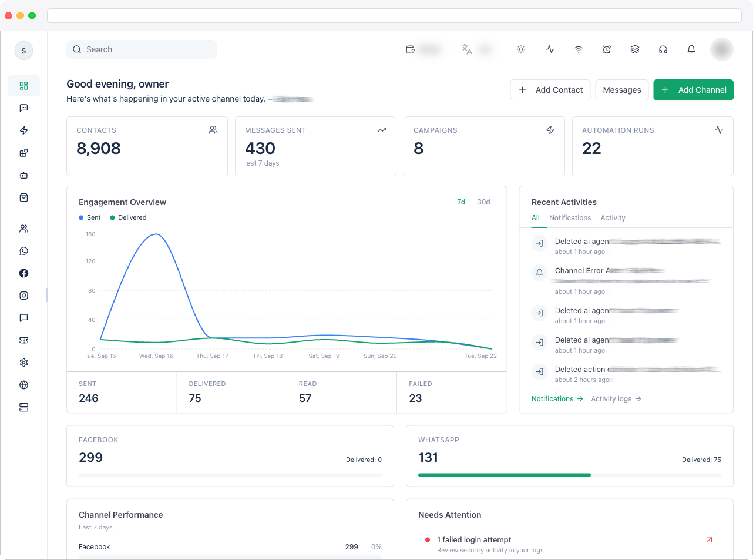The width and height of the screenshot is (753, 560).
Task: Click the workspace 'S' avatar in sidebar
Action: point(23,51)
